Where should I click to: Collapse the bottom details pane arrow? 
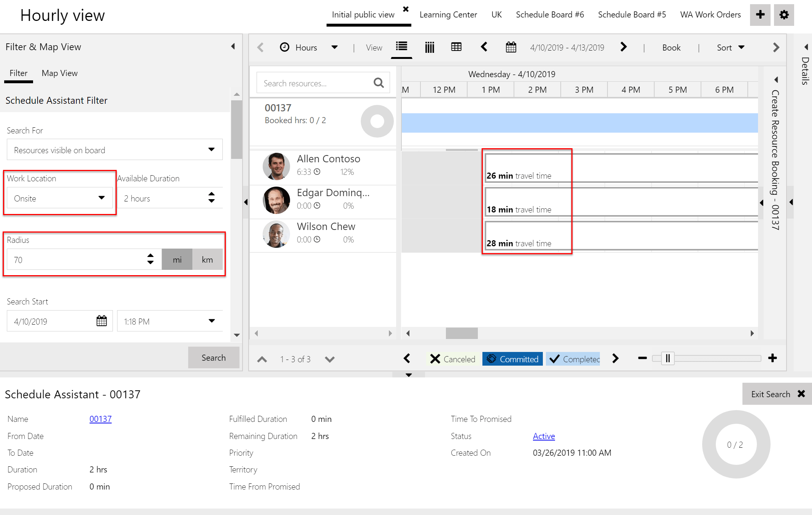click(409, 375)
